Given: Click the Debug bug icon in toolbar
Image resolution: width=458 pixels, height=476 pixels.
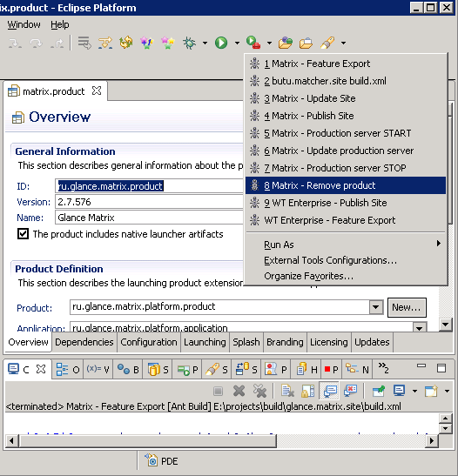Looking at the screenshot, I should click(189, 43).
